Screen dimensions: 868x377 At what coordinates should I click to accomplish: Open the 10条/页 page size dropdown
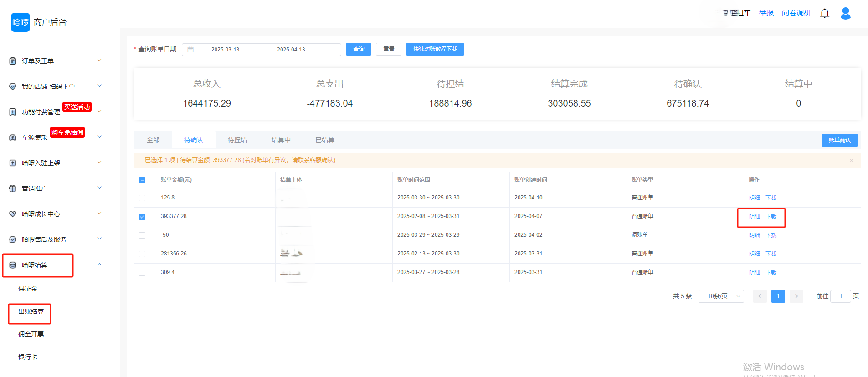(x=721, y=296)
